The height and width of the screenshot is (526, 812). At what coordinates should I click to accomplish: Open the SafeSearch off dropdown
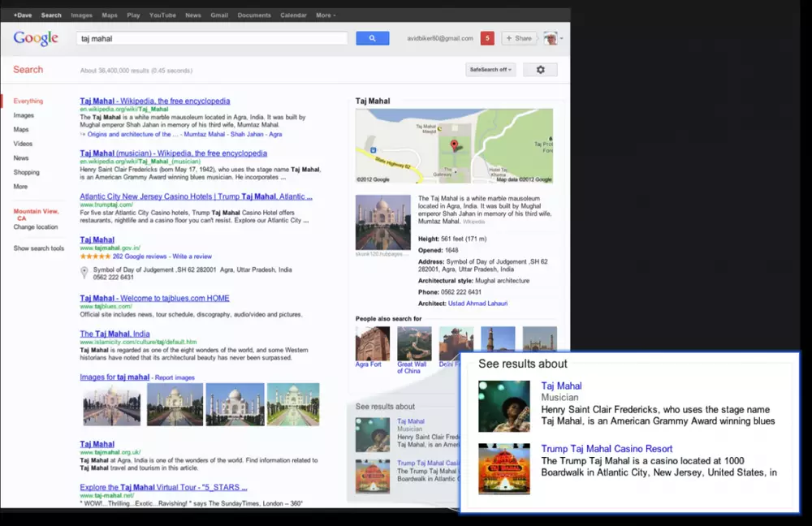pyautogui.click(x=490, y=70)
